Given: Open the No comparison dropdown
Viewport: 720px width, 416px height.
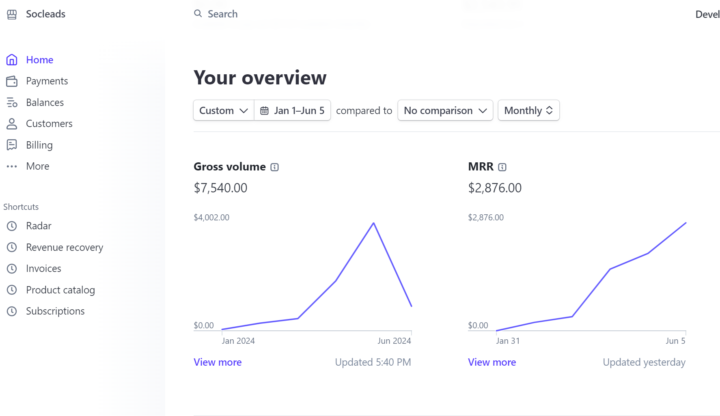Looking at the screenshot, I should 445,111.
